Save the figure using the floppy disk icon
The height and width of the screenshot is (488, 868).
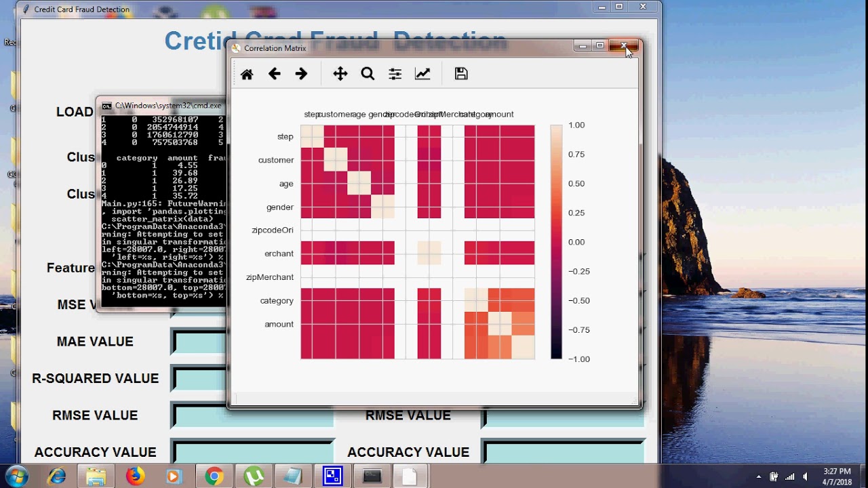coord(461,74)
